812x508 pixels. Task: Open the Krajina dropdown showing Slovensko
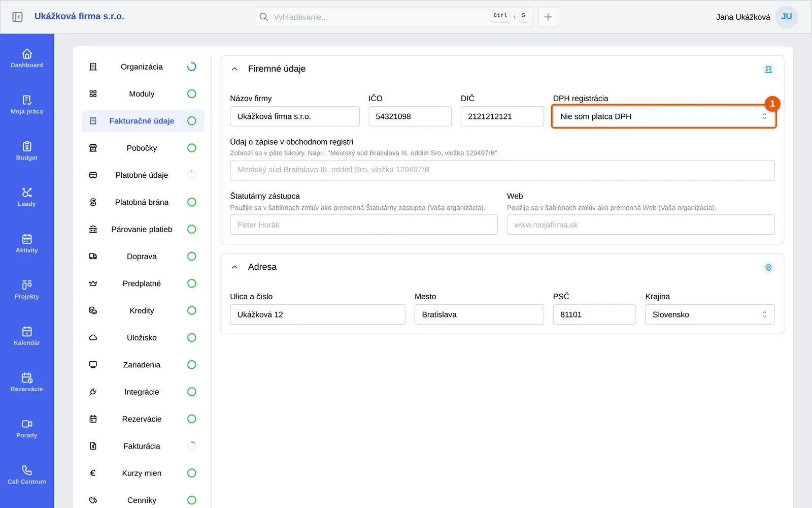point(709,314)
